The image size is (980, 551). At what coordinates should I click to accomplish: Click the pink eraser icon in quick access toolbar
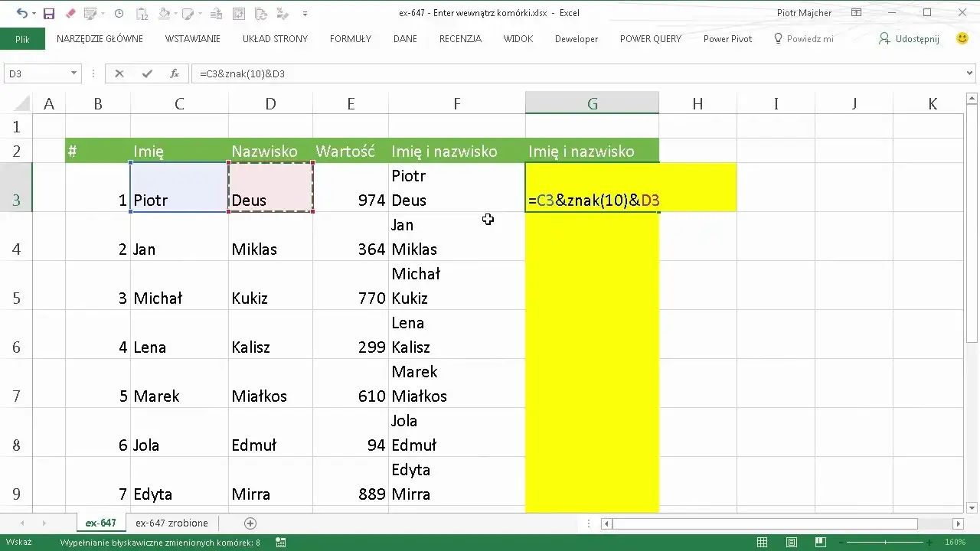70,13
